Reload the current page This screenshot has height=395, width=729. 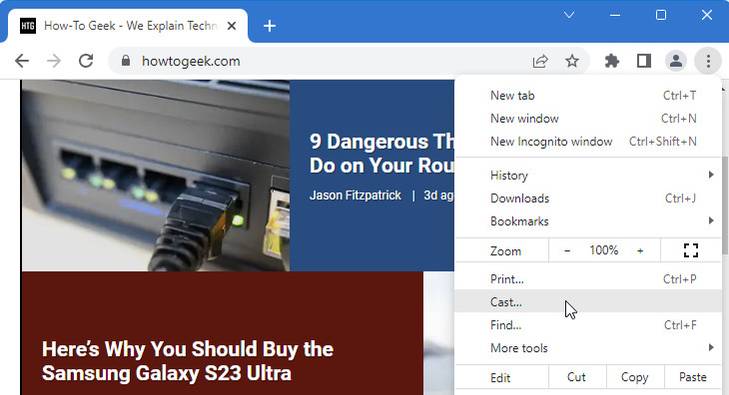coord(86,61)
